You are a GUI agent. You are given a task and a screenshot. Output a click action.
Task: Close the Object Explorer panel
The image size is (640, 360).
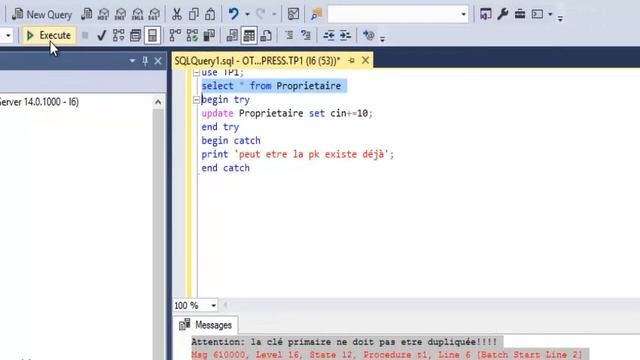pos(158,61)
